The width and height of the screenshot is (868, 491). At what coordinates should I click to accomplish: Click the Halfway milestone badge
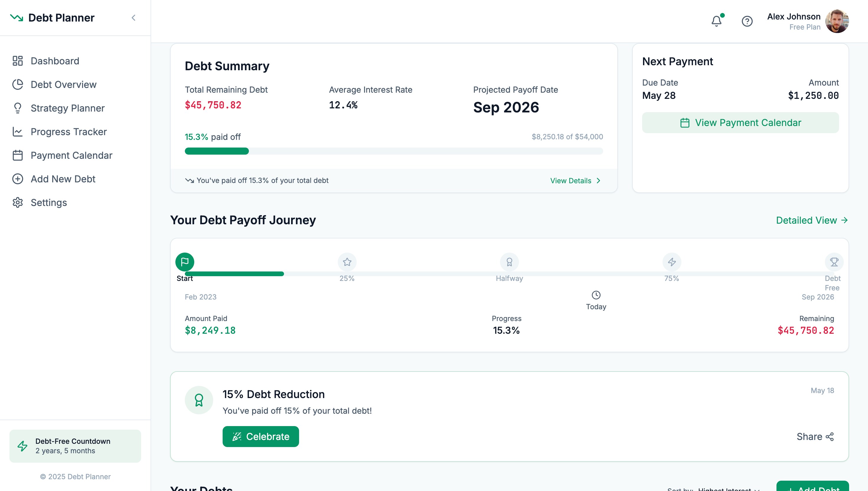click(x=509, y=262)
